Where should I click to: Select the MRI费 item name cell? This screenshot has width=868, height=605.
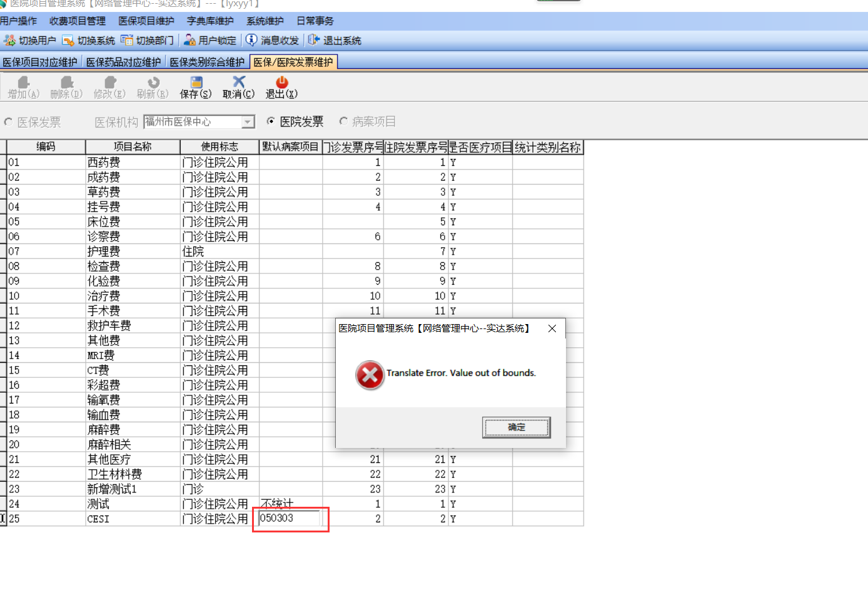(133, 355)
